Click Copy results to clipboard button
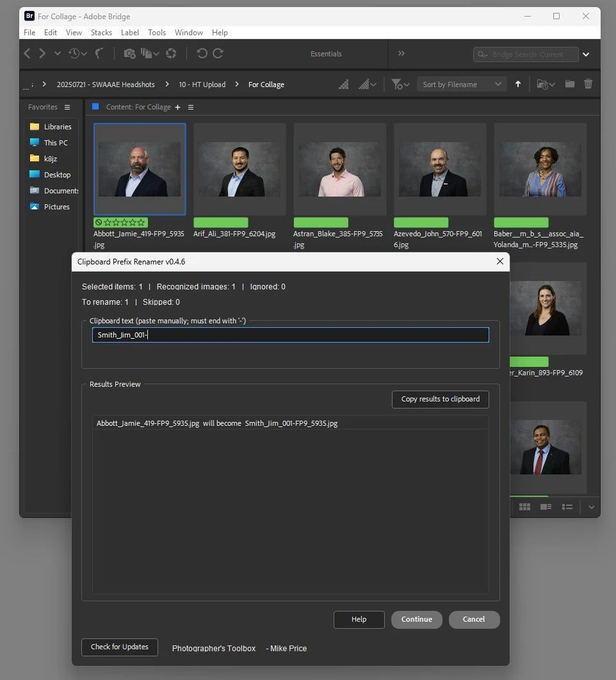 tap(441, 400)
